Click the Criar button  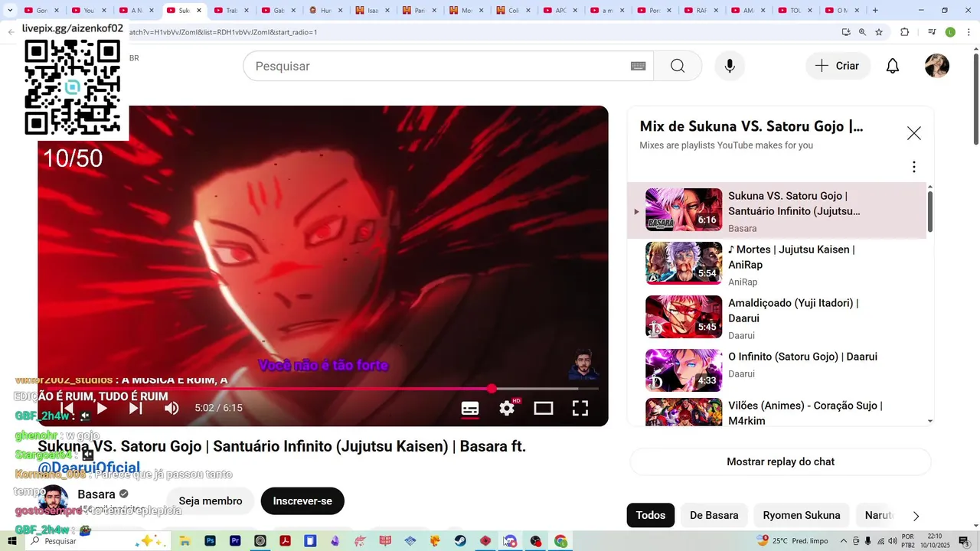(x=838, y=66)
